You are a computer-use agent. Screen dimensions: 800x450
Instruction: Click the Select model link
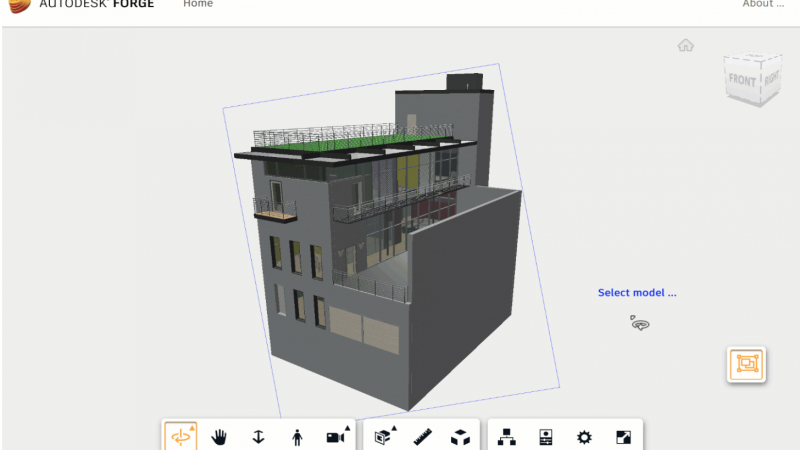tap(637, 293)
